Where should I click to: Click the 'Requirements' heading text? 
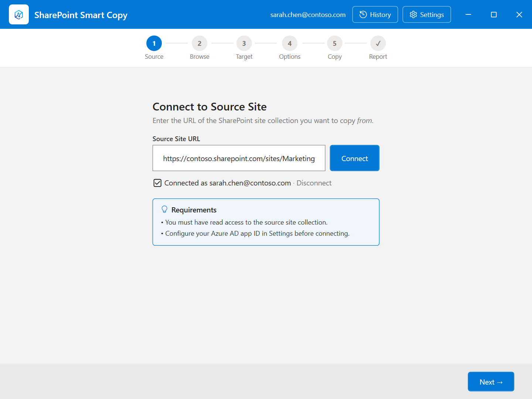194,210
